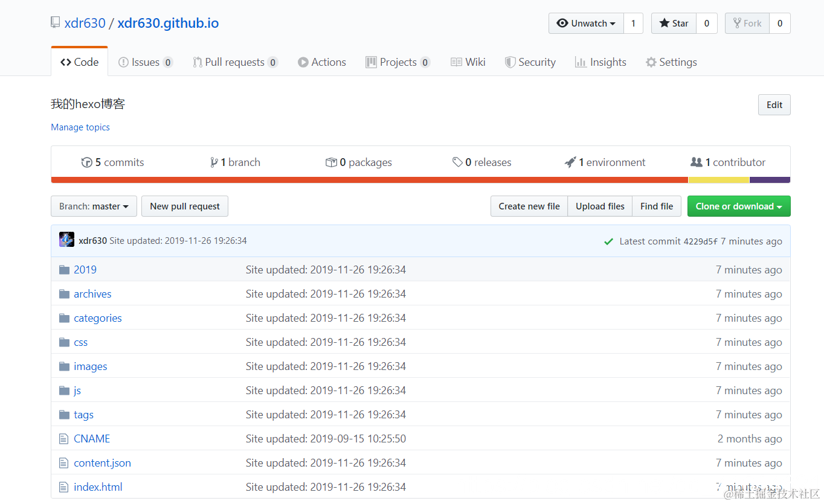
Task: Open the CNAME file
Action: point(92,439)
